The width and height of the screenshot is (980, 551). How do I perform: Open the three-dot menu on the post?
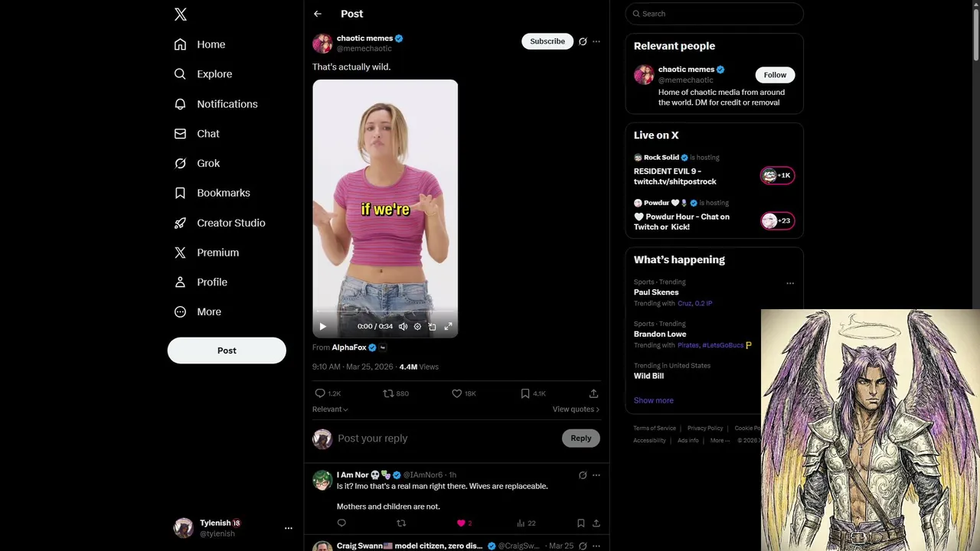596,41
